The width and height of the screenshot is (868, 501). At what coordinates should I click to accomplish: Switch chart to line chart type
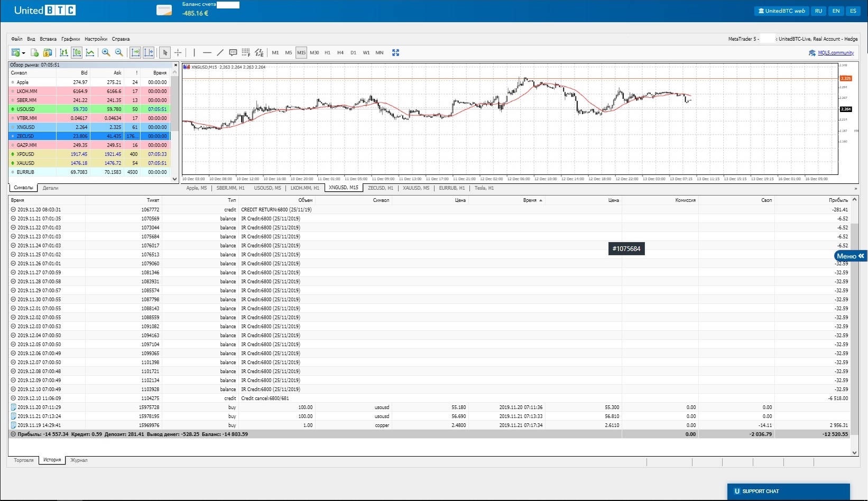point(90,52)
